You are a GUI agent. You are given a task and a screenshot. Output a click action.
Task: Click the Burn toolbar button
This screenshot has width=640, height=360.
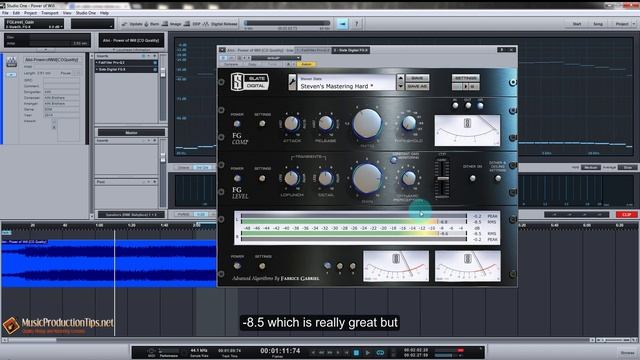pyautogui.click(x=152, y=24)
